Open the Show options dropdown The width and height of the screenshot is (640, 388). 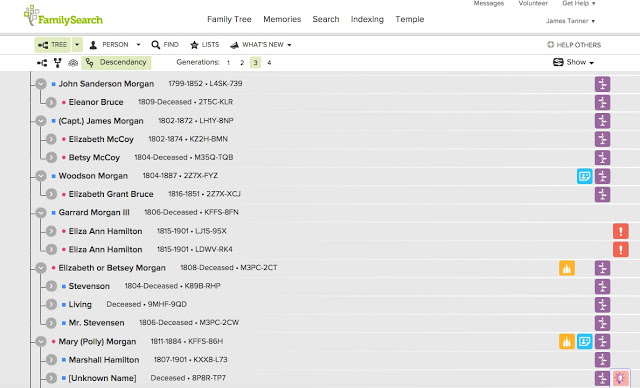pyautogui.click(x=573, y=62)
